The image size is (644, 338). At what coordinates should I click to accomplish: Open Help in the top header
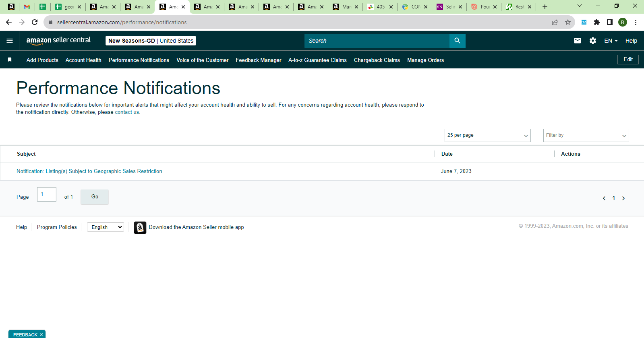click(x=631, y=41)
